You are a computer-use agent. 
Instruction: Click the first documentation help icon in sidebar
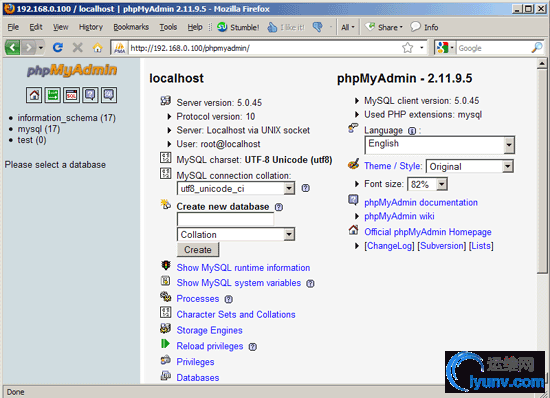(x=90, y=95)
